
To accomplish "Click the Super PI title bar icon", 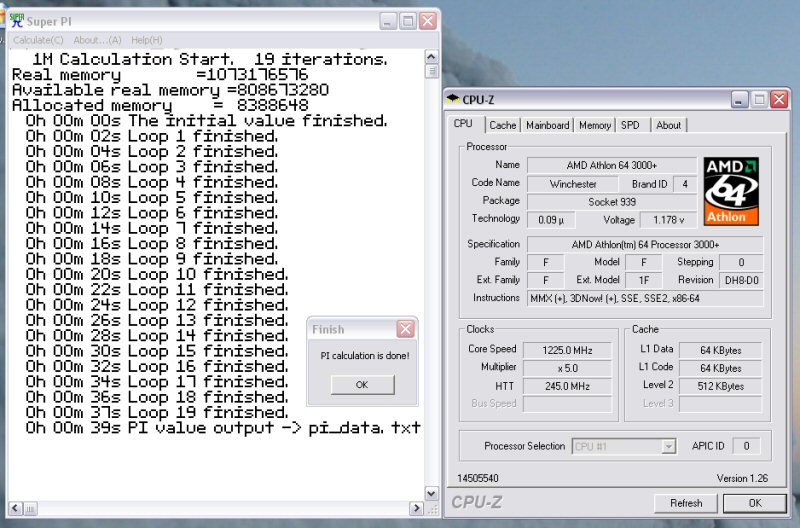I will (17, 20).
